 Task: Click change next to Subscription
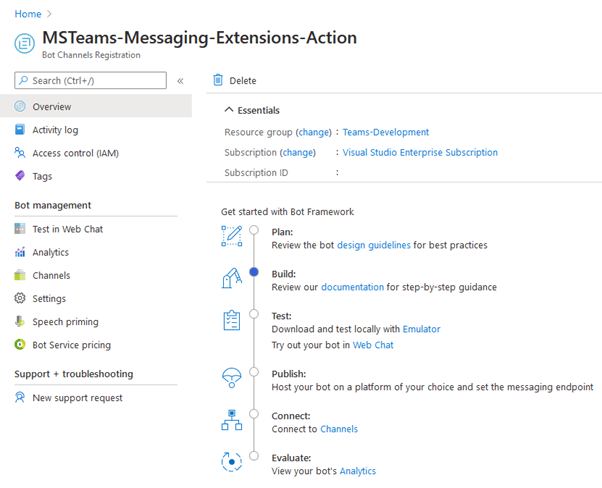pos(298,153)
